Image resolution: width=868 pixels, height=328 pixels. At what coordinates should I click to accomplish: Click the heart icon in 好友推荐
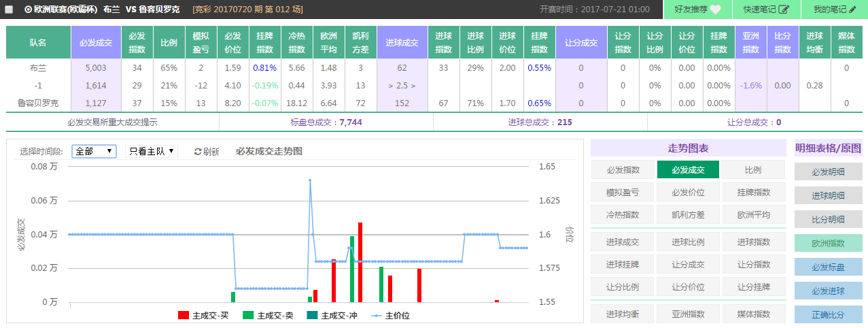click(x=716, y=10)
